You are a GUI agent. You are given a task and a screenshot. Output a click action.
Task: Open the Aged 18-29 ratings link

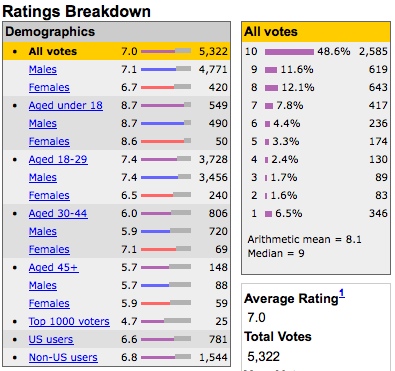pyautogui.click(x=58, y=159)
